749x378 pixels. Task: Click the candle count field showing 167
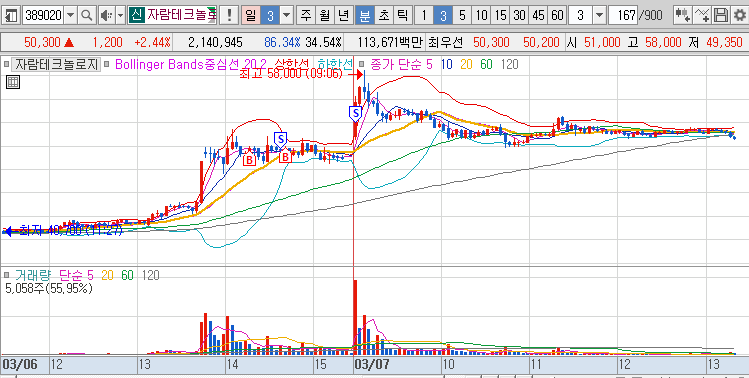click(x=624, y=16)
